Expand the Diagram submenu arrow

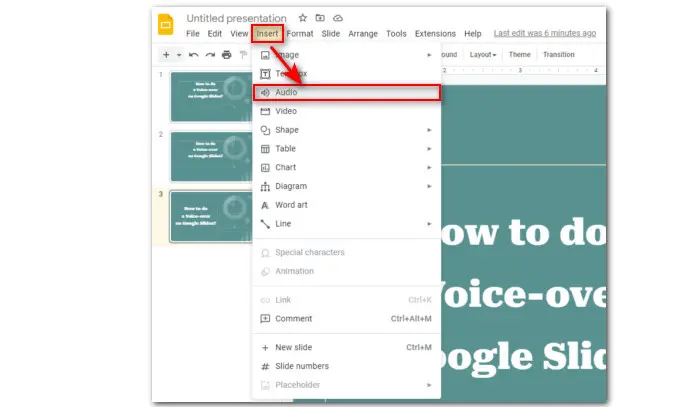click(x=429, y=186)
